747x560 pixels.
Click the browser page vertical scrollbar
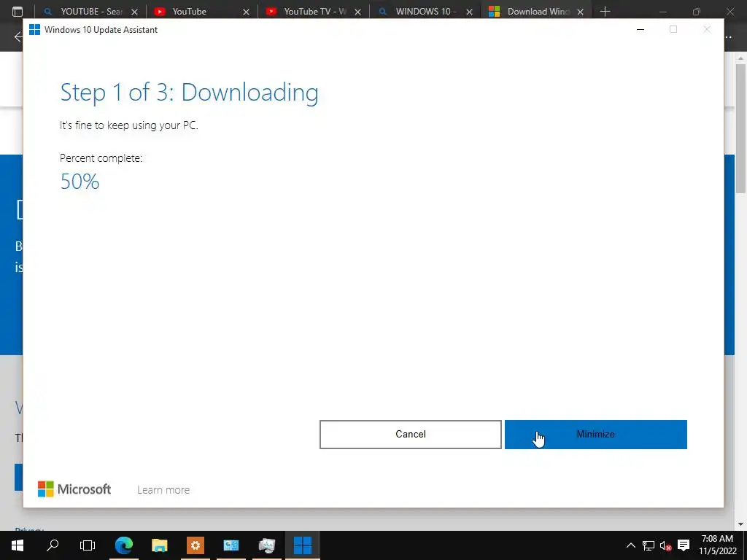tap(740, 128)
